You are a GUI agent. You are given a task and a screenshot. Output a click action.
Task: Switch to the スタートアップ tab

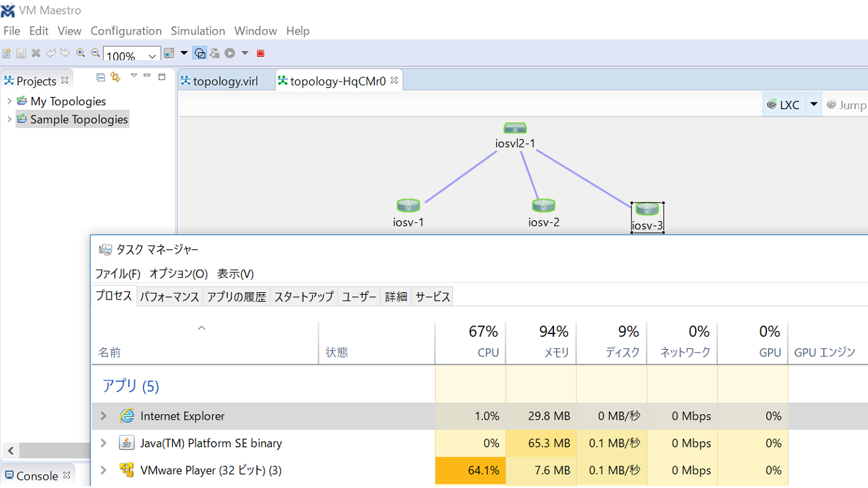pos(304,297)
